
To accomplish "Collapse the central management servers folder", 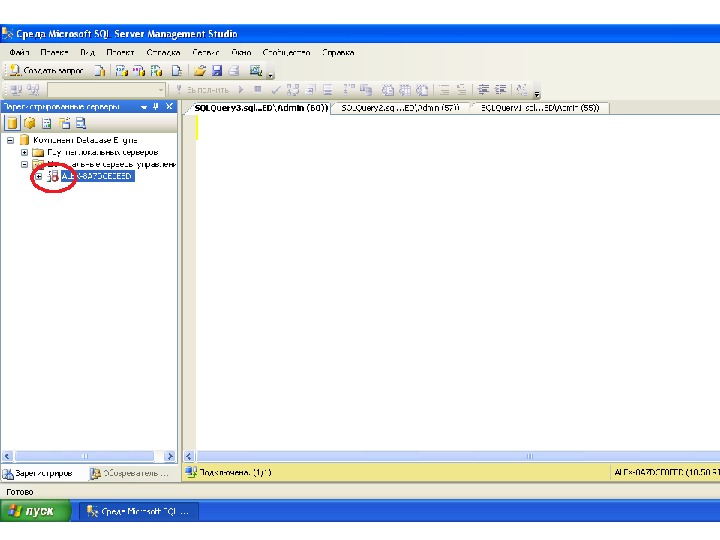I will (x=25, y=164).
